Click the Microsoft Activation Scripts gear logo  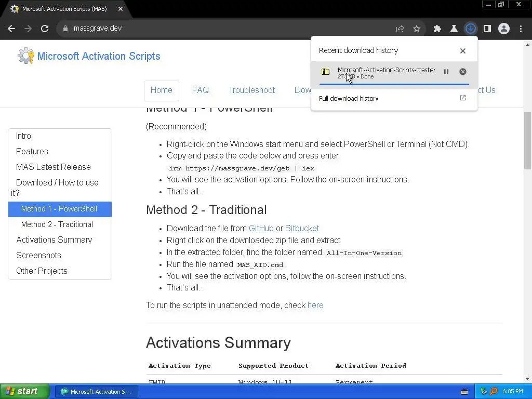pyautogui.click(x=26, y=56)
